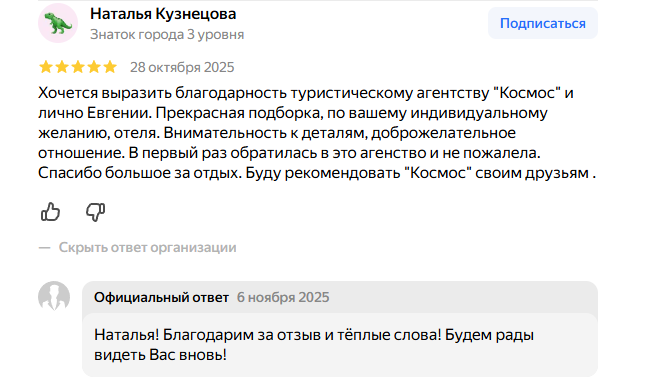
Task: Click the dash before Скрыть ответ организации
Action: point(44,248)
